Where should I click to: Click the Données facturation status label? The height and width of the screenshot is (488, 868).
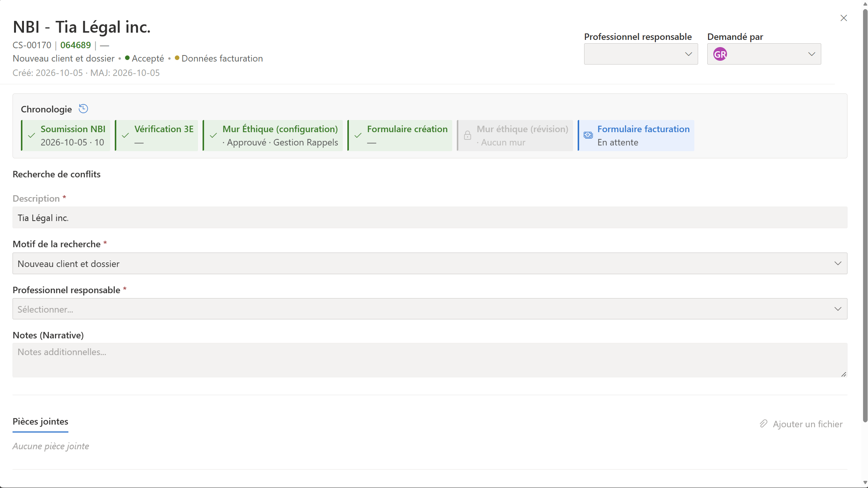pyautogui.click(x=222, y=58)
